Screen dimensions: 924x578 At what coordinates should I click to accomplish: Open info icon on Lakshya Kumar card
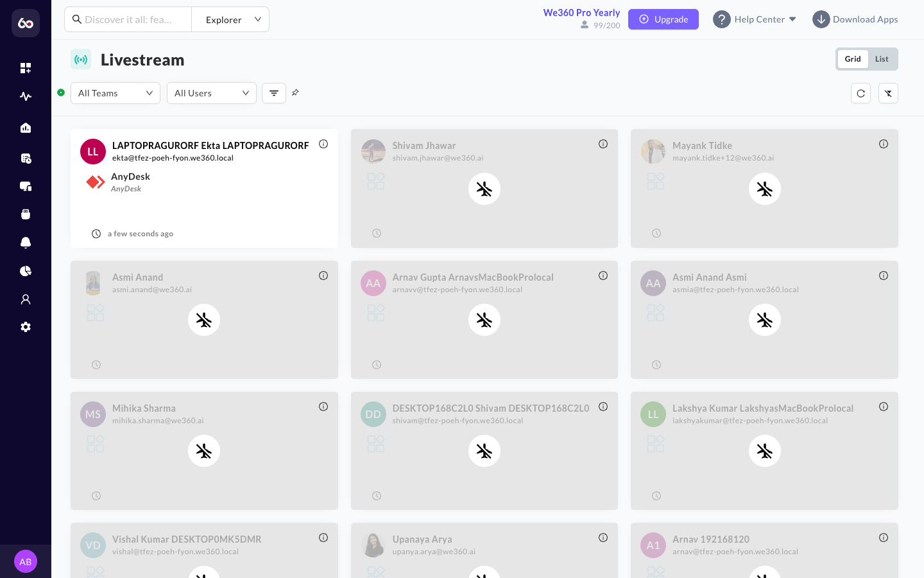coord(884,407)
